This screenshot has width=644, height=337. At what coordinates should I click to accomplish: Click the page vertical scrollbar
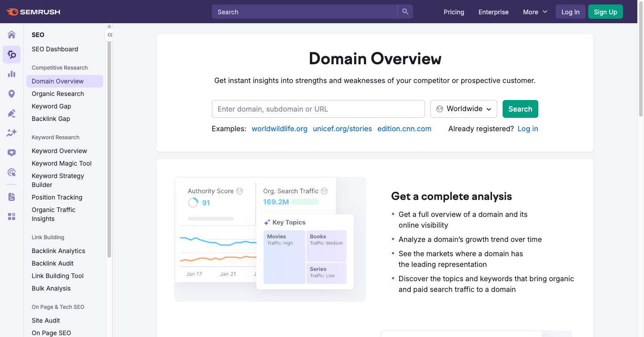(641, 58)
